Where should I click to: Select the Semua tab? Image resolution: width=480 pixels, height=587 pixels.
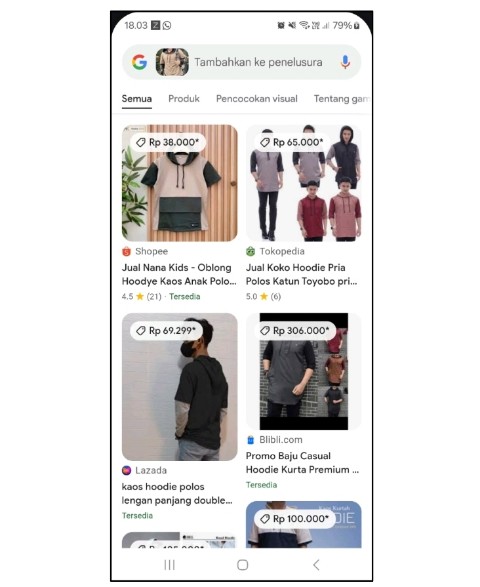coord(137,99)
